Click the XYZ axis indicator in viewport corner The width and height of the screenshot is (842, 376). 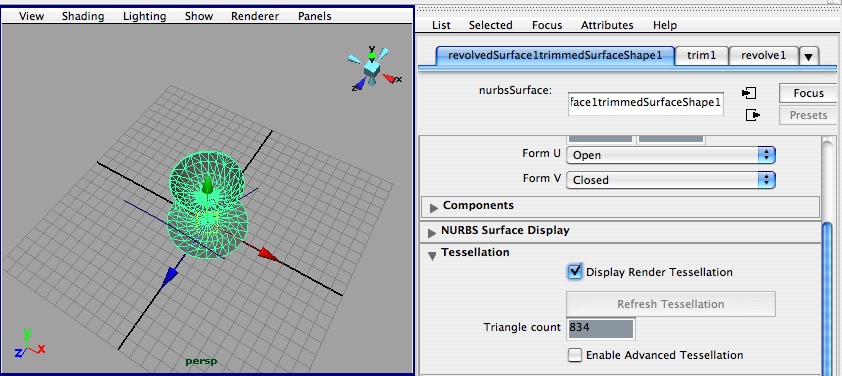29,344
